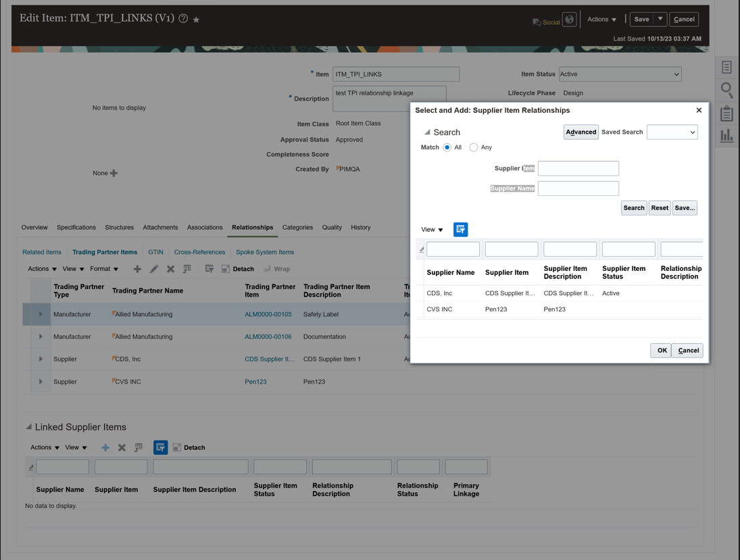Screen dimensions: 740x560
Task: Open the View menu in the dialog
Action: pyautogui.click(x=432, y=230)
